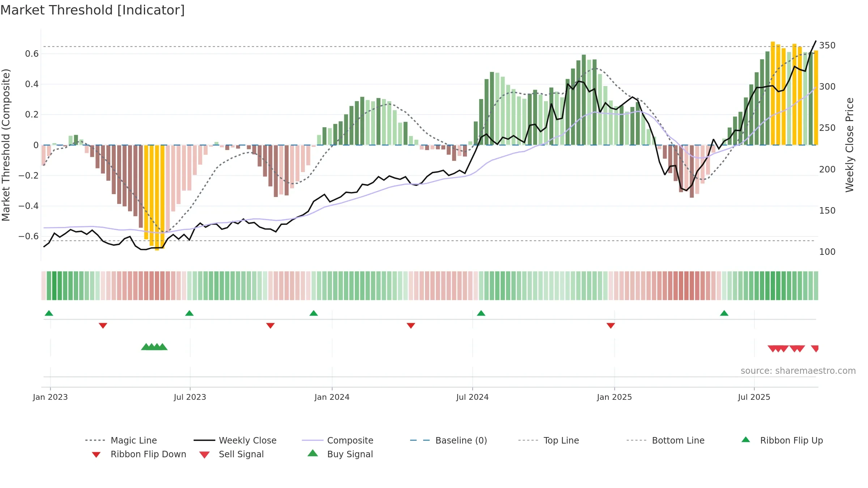The height and width of the screenshot is (488, 868).
Task: Click the Weekly Close Price axis title
Action: (x=850, y=145)
